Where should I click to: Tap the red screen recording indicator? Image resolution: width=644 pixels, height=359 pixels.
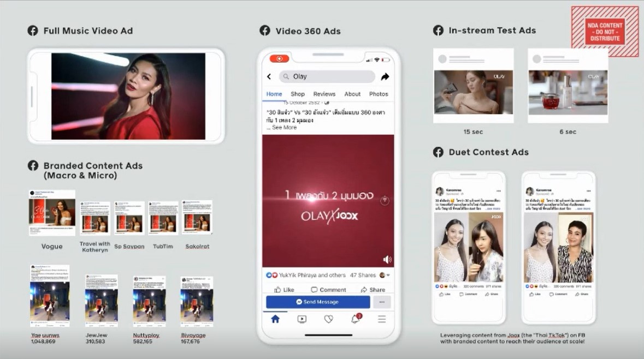point(279,59)
